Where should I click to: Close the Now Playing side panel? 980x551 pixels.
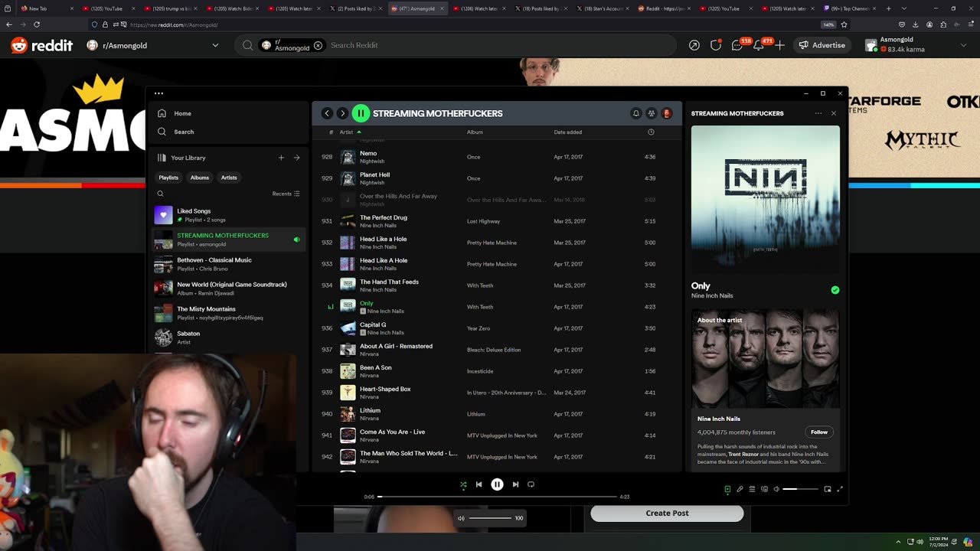click(834, 113)
